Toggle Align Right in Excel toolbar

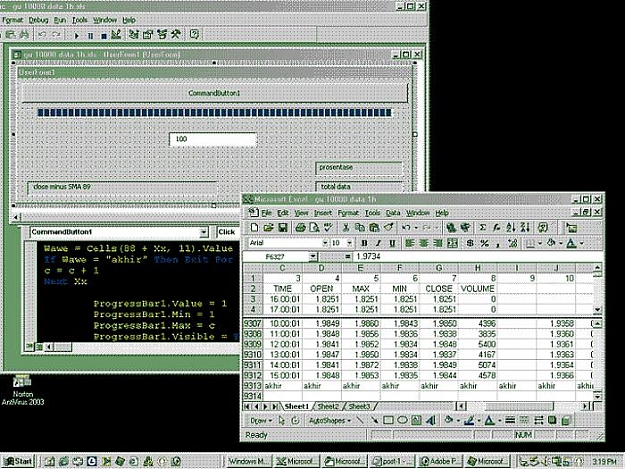[x=438, y=243]
